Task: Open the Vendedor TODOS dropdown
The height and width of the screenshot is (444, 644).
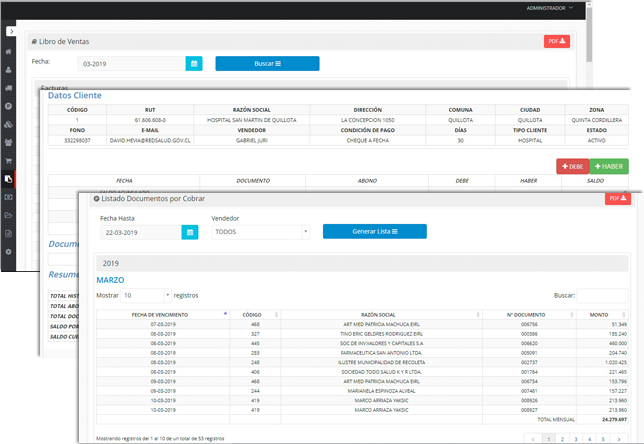Action: [x=260, y=232]
